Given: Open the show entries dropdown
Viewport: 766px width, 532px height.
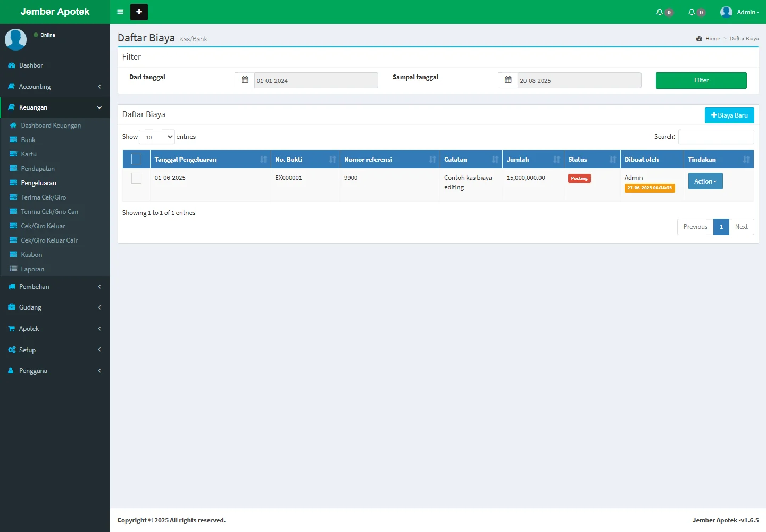Looking at the screenshot, I should (x=156, y=137).
